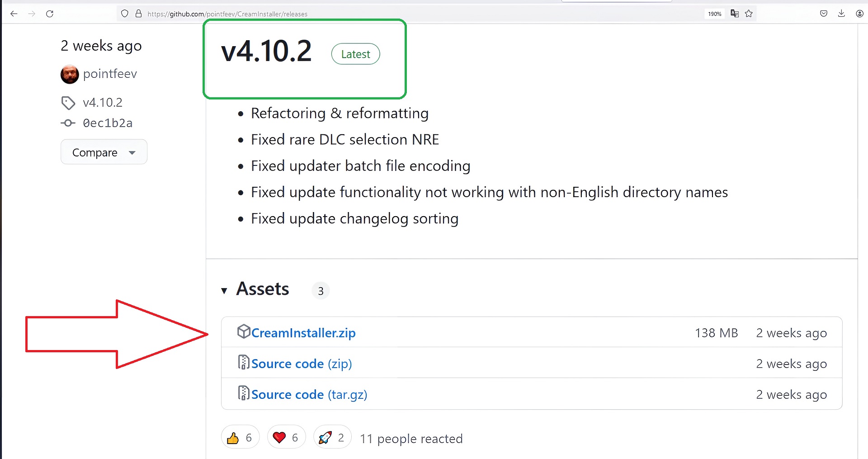
Task: Toggle heart reaction
Action: coord(286,437)
